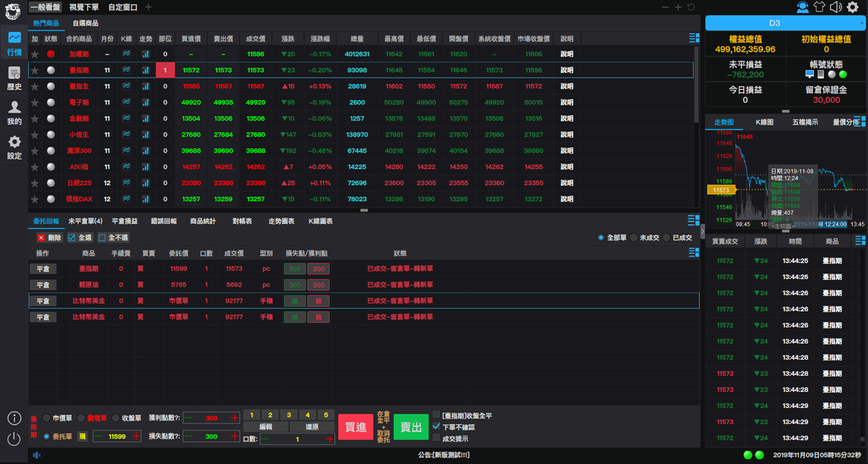
Task: Click 平倉 button for the 輕原油 order
Action: (43, 284)
